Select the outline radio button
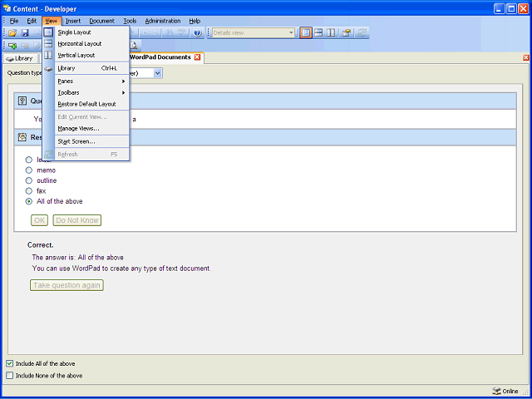Screen dimensions: 532x399 [x=29, y=180]
